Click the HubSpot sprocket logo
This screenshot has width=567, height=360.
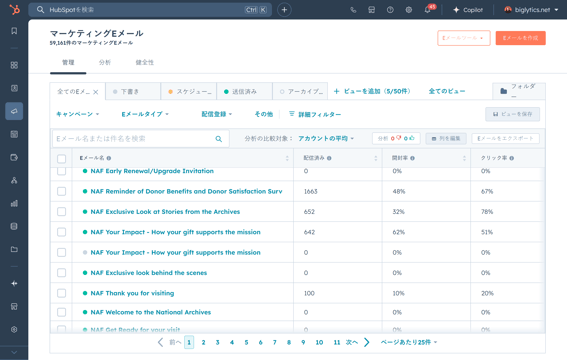14,9
